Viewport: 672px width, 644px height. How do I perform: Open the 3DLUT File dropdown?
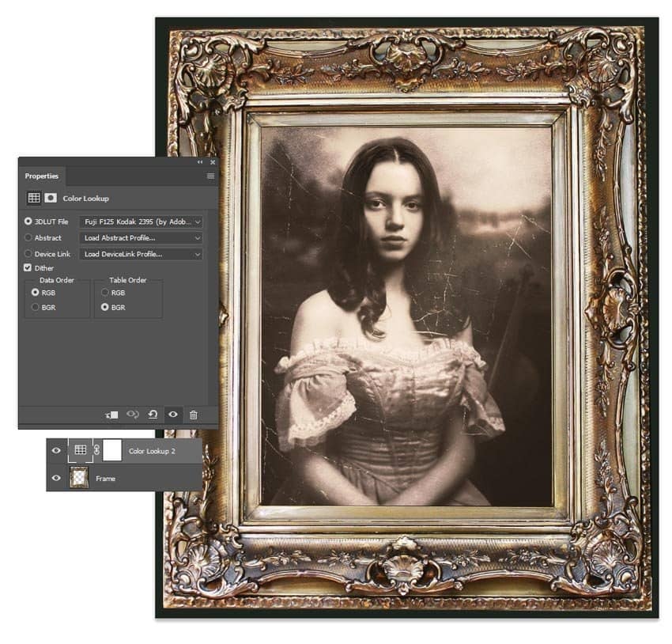[141, 222]
